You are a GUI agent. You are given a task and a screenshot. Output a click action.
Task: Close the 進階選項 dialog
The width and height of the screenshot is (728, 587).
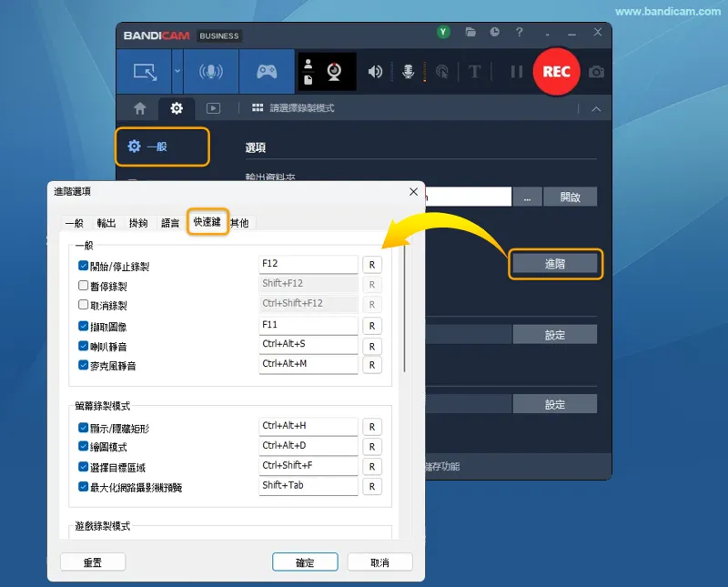413,192
